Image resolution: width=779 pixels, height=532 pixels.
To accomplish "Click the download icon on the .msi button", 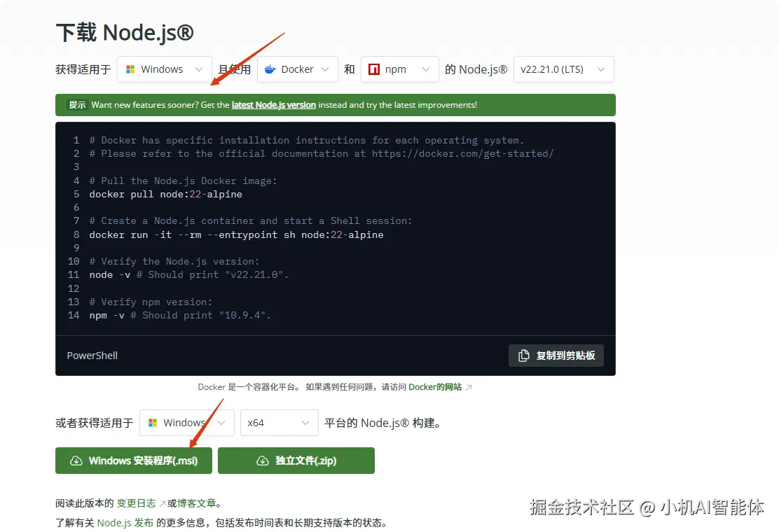I will tap(76, 461).
